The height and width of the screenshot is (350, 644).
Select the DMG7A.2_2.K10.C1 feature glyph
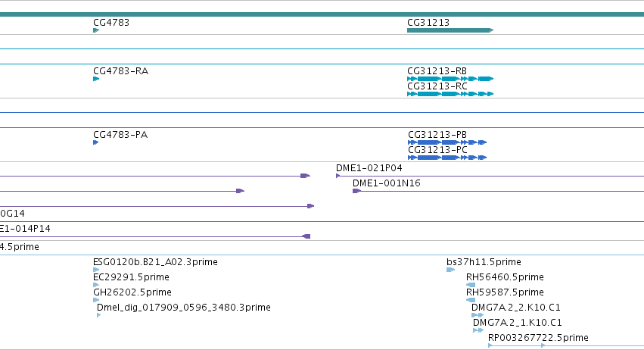click(x=478, y=315)
